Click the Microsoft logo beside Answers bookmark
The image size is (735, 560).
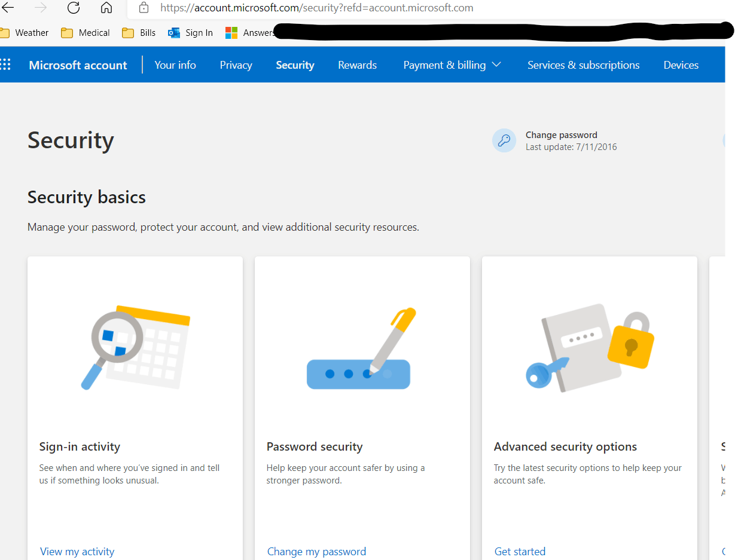(x=231, y=32)
